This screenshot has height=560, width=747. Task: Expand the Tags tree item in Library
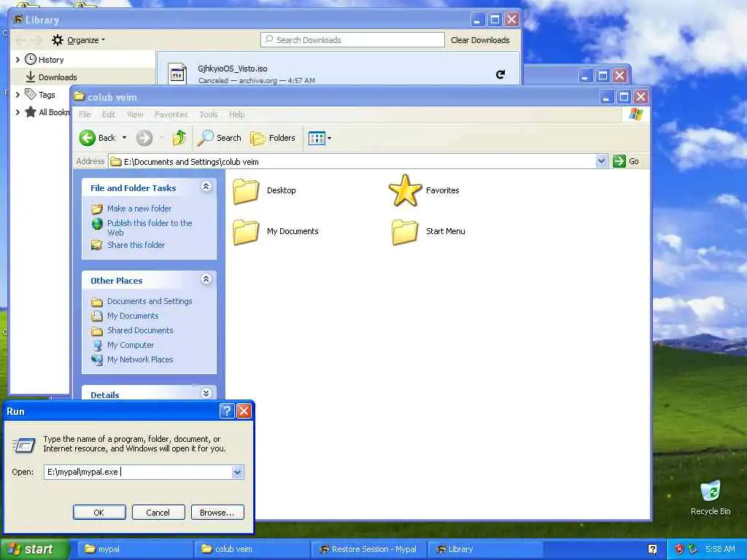[x=18, y=95]
